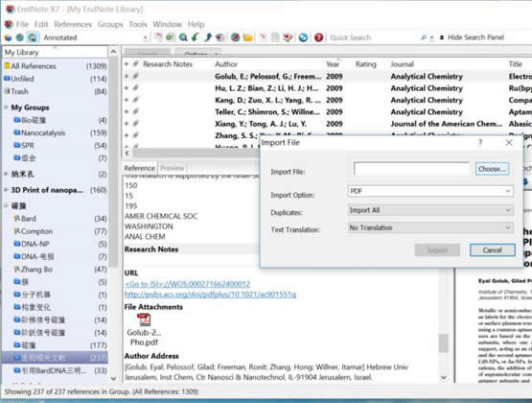Click the blue Export arrow toolbar icon
Screen dimensions: 532x403
tap(208, 37)
